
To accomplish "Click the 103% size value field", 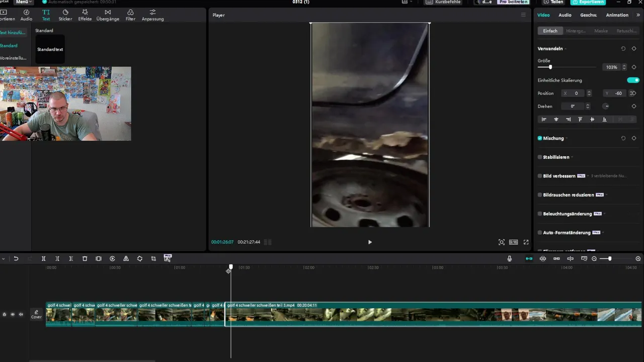I will [611, 67].
